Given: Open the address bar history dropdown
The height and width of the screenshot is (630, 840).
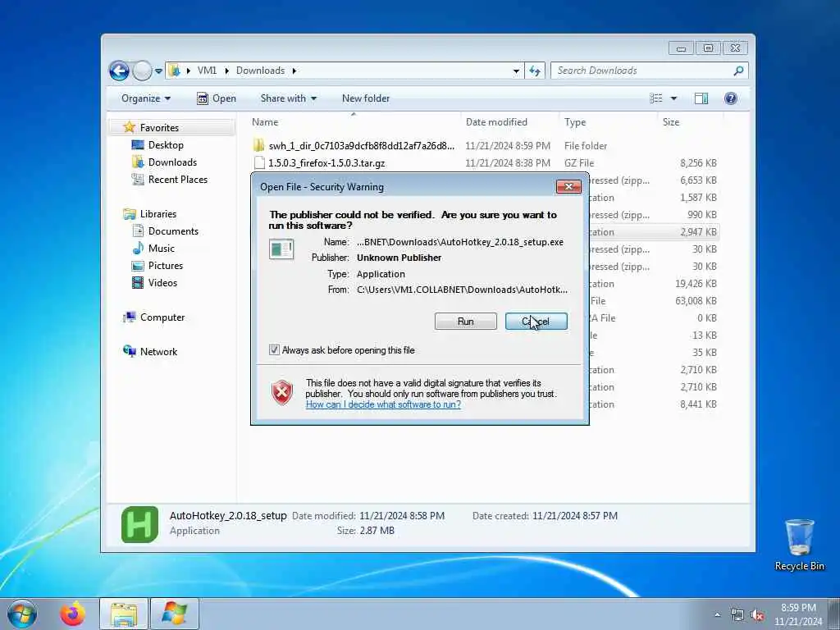Looking at the screenshot, I should pyautogui.click(x=516, y=71).
